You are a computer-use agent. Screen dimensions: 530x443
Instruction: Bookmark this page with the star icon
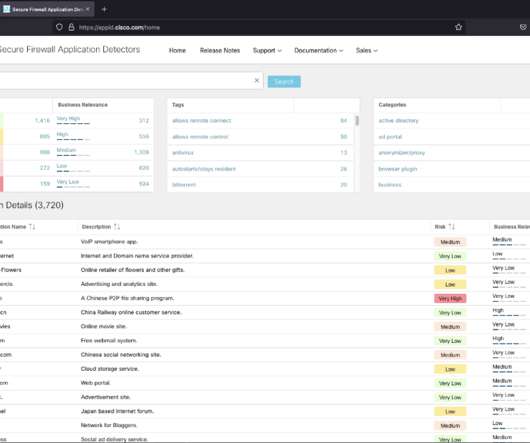458,27
